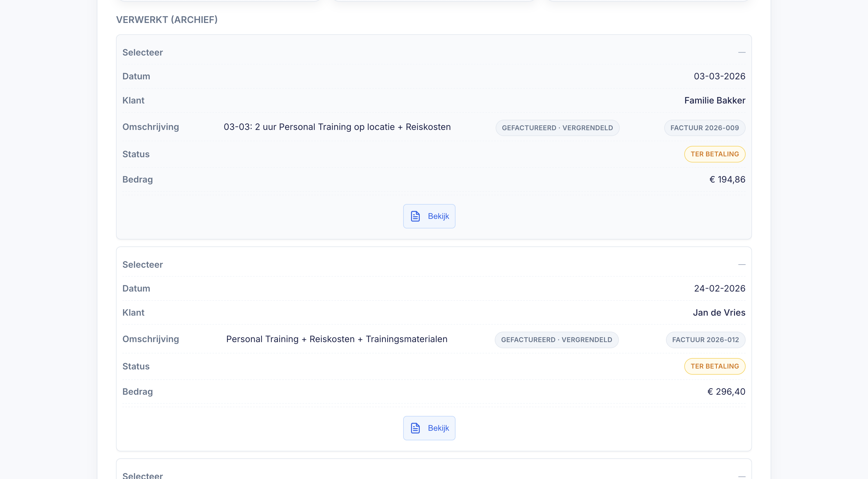Click the VERWERKT (ARCHIEF) section heading
Viewport: 868px width, 479px height.
pyautogui.click(x=167, y=20)
